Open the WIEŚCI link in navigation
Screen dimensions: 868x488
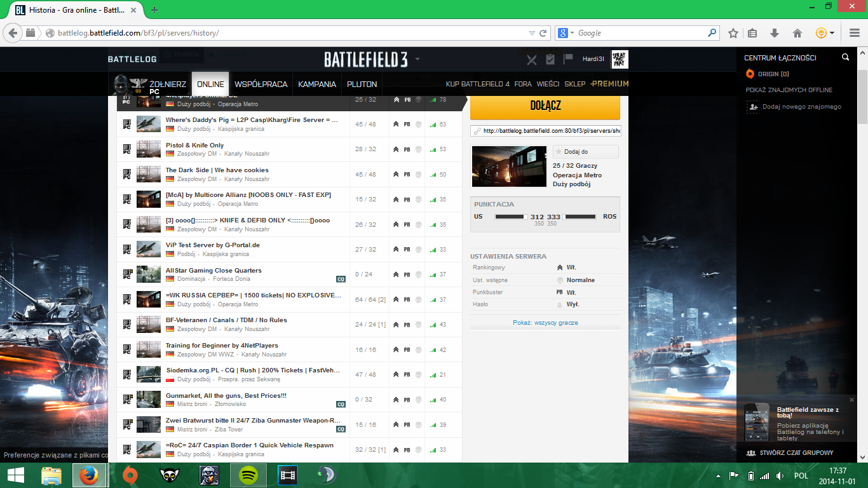[x=548, y=84]
